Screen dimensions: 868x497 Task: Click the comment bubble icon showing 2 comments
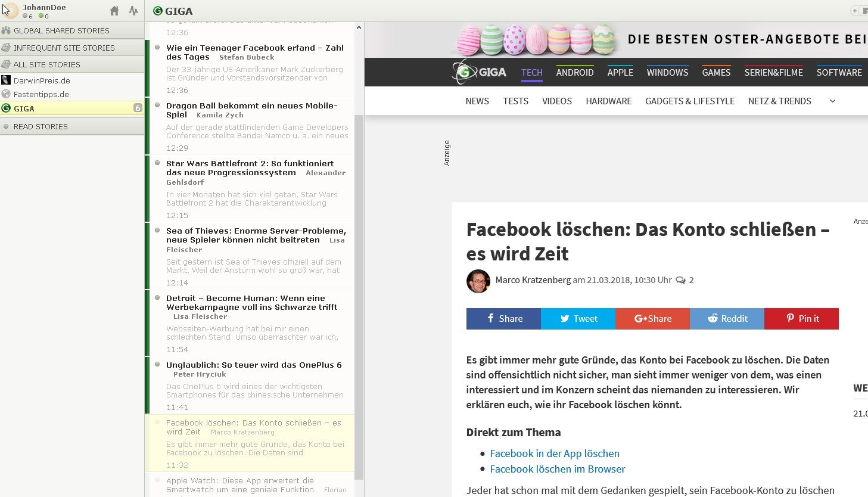tap(682, 279)
